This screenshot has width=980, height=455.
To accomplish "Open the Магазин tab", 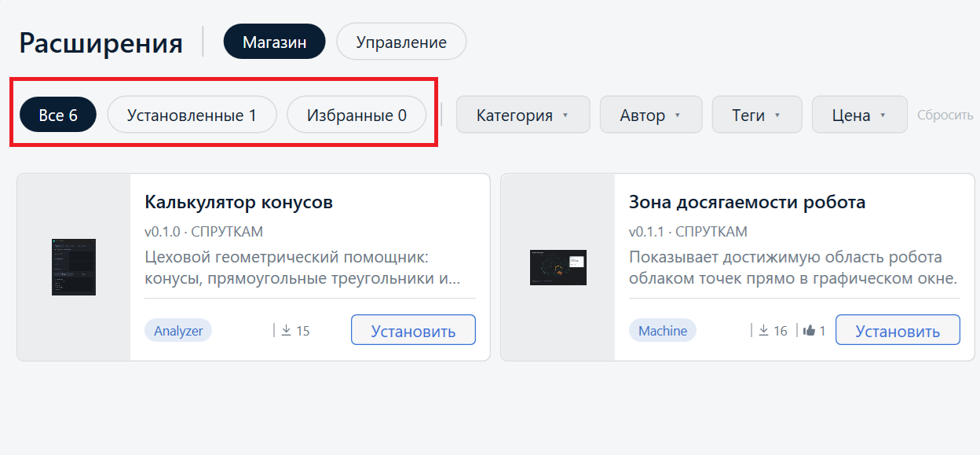I will click(x=274, y=42).
